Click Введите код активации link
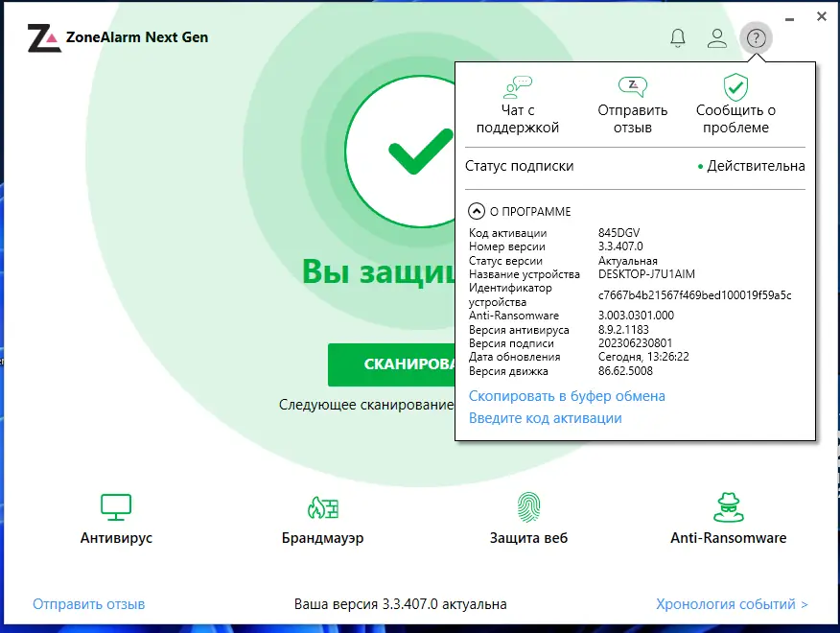This screenshot has width=840, height=633. [x=546, y=418]
